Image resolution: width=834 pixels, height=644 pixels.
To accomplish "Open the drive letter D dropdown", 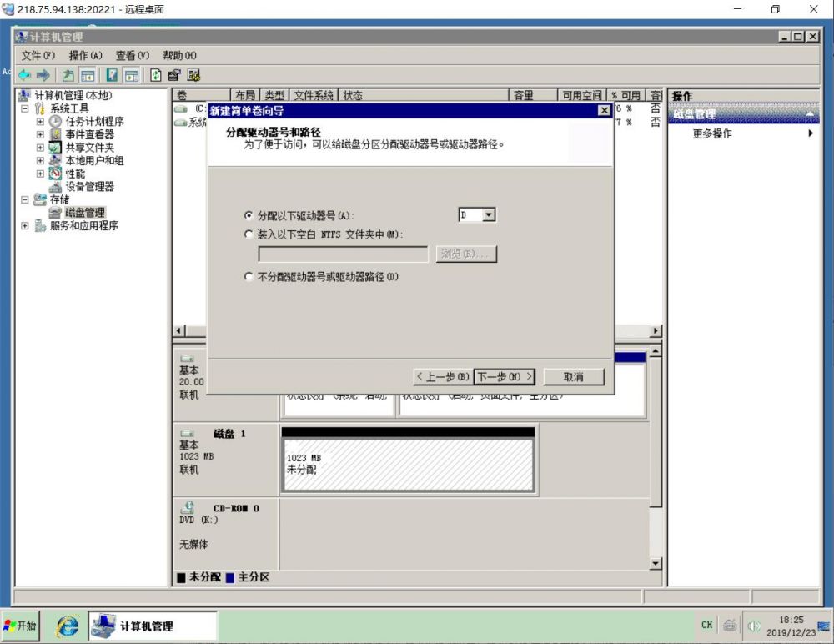I will pyautogui.click(x=489, y=215).
